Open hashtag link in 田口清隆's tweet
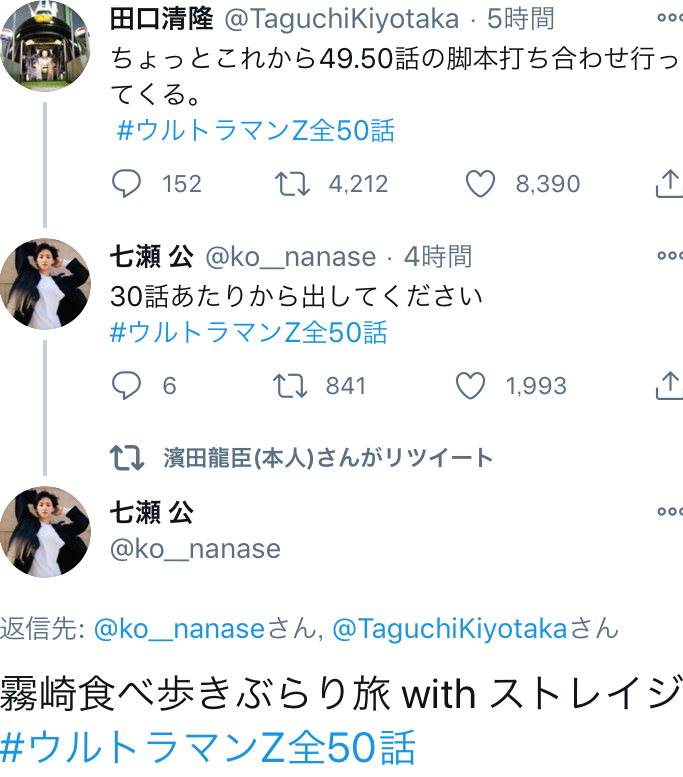The image size is (683, 777). tap(256, 131)
